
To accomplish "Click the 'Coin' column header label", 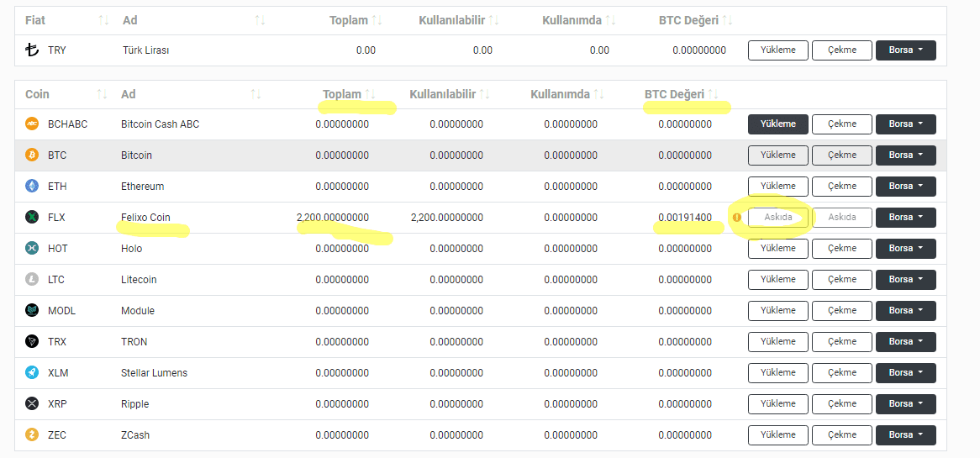I will coord(38,94).
